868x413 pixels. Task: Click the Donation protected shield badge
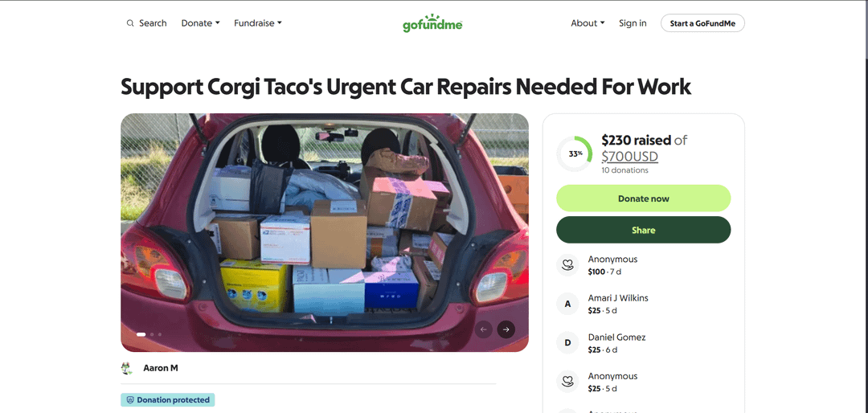point(168,399)
